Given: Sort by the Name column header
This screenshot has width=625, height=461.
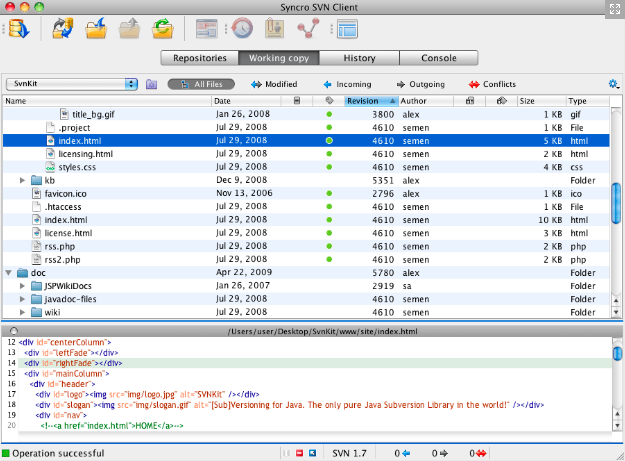Looking at the screenshot, I should click(x=107, y=101).
